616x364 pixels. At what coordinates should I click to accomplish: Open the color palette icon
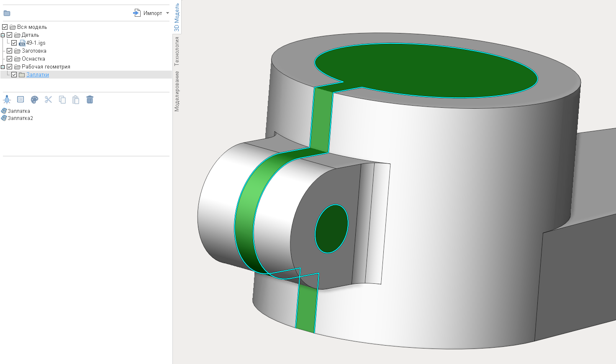pos(34,99)
